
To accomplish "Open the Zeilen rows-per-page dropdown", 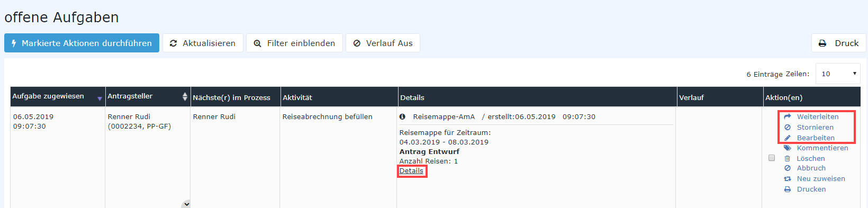I will [x=838, y=74].
